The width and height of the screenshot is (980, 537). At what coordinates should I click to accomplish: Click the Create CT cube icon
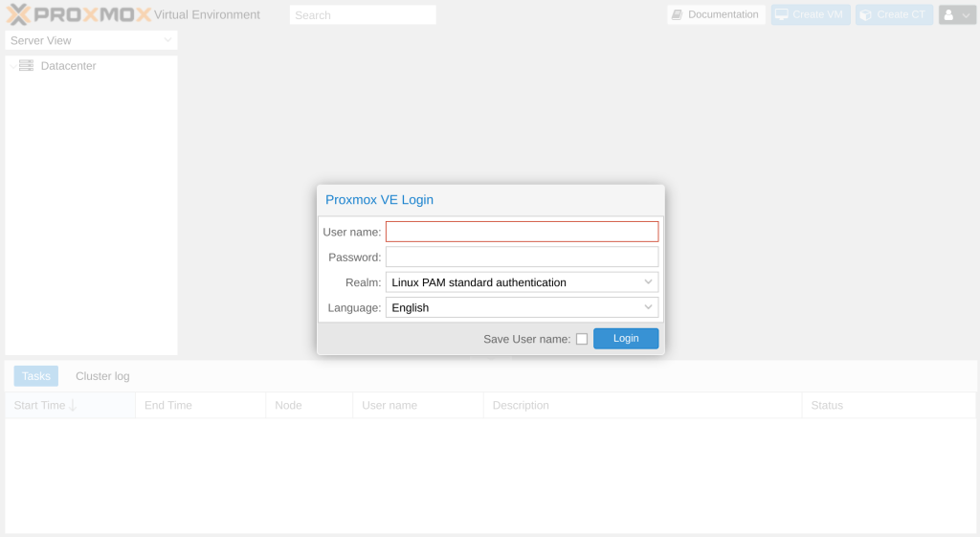tap(865, 15)
